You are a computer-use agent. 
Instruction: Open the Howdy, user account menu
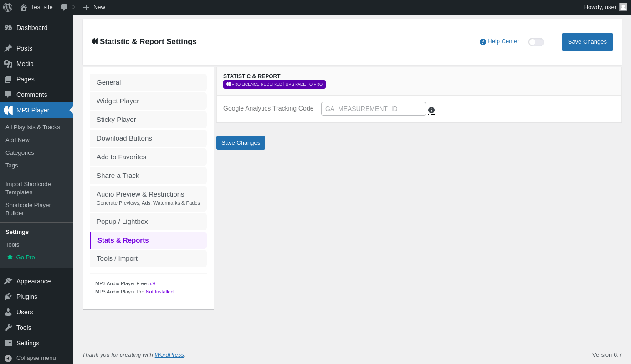coord(600,7)
